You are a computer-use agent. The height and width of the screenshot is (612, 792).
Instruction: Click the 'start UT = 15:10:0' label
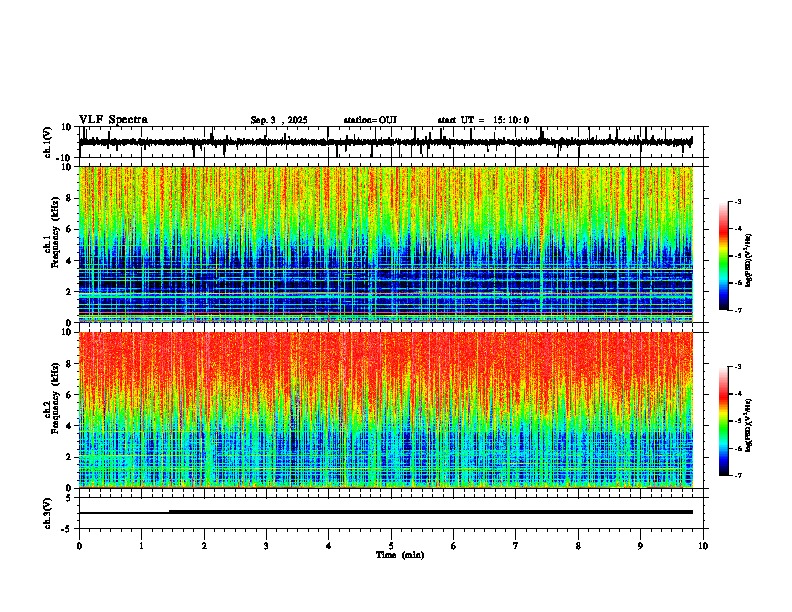(483, 120)
